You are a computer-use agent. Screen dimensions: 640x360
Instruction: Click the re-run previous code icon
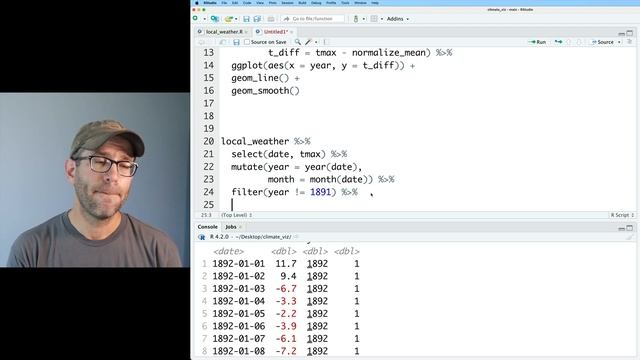(558, 42)
